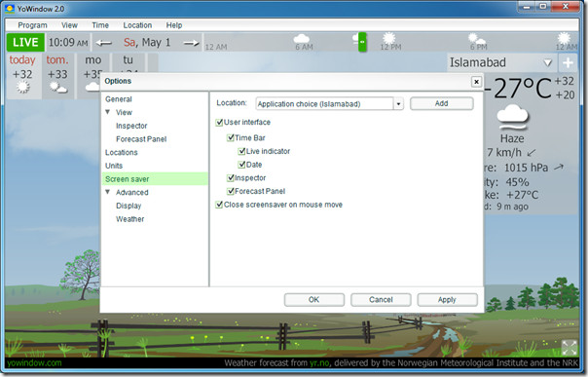The height and width of the screenshot is (377, 588).
Task: Confirm options with OK button
Action: pos(313,300)
